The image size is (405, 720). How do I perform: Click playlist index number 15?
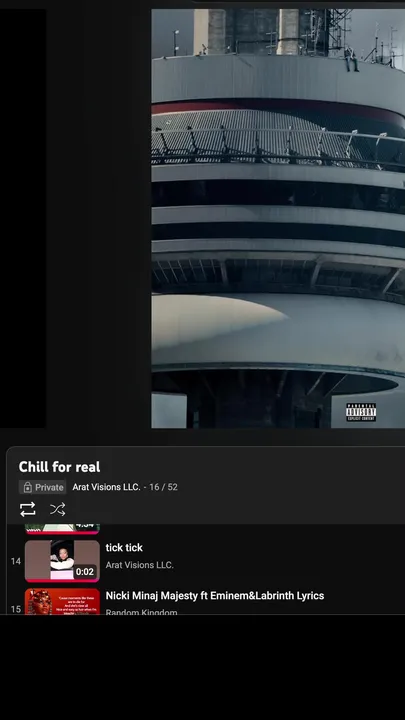point(16,609)
